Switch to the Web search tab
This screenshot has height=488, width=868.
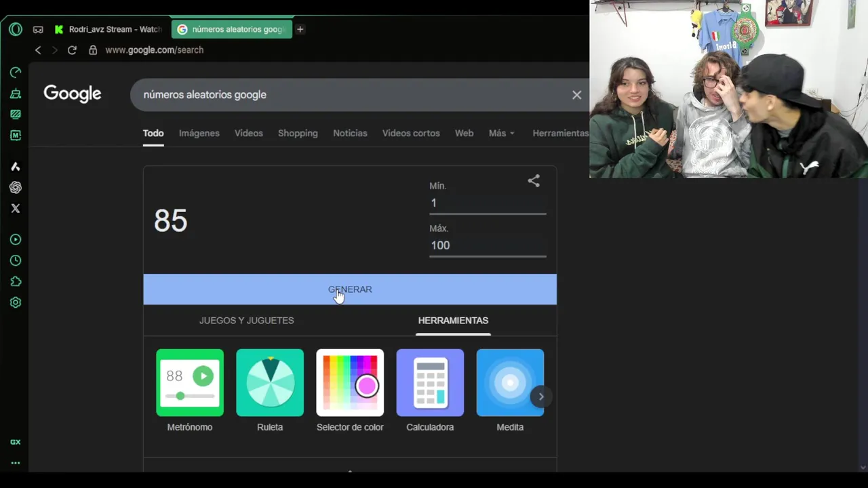coord(465,134)
